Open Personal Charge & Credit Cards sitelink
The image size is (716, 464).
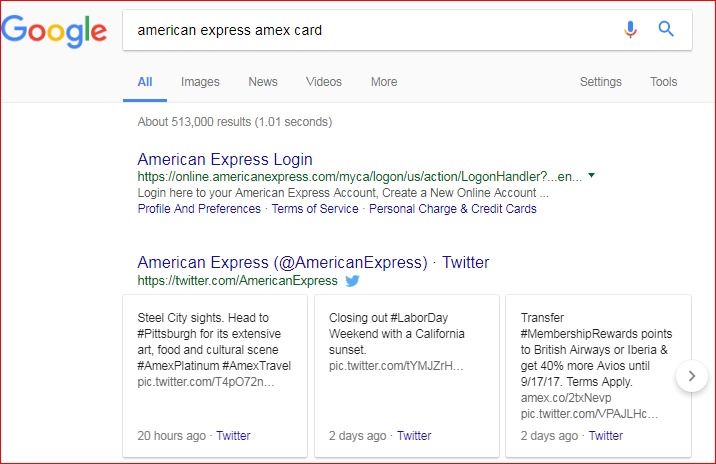coord(453,209)
